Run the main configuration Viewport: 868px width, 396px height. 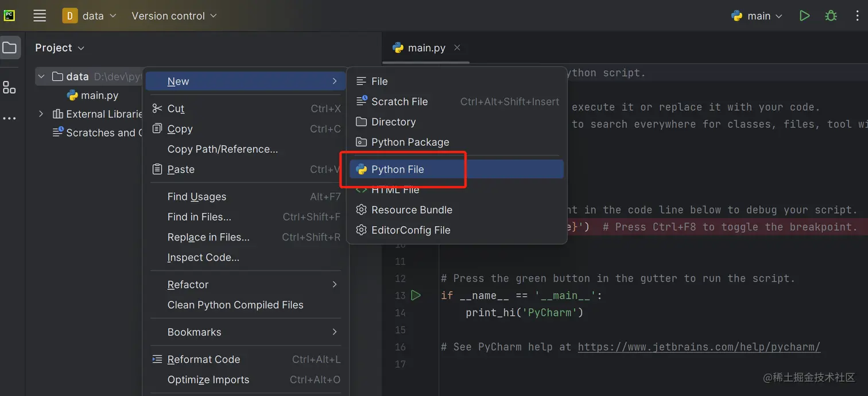tap(804, 15)
